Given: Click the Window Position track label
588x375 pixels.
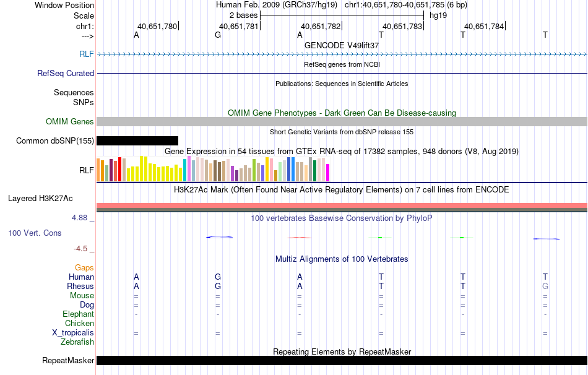Looking at the screenshot, I should (x=64, y=5).
